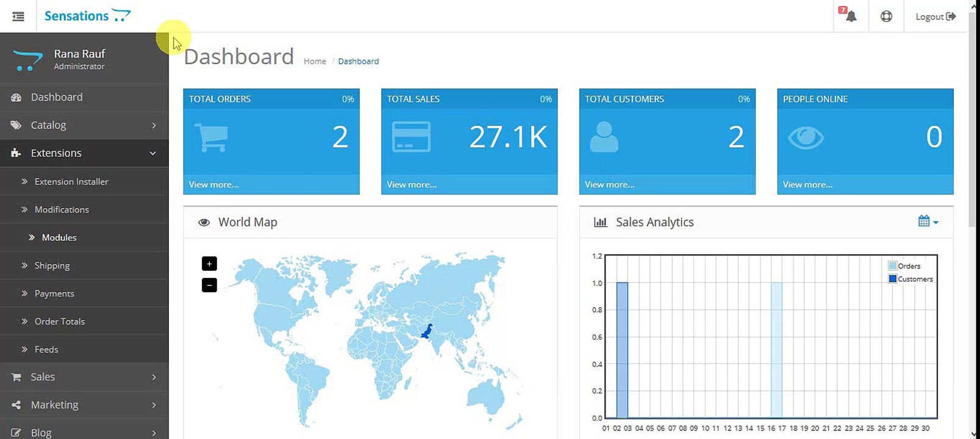Open the help lifebuoy icon
980x439 pixels.
click(x=886, y=16)
